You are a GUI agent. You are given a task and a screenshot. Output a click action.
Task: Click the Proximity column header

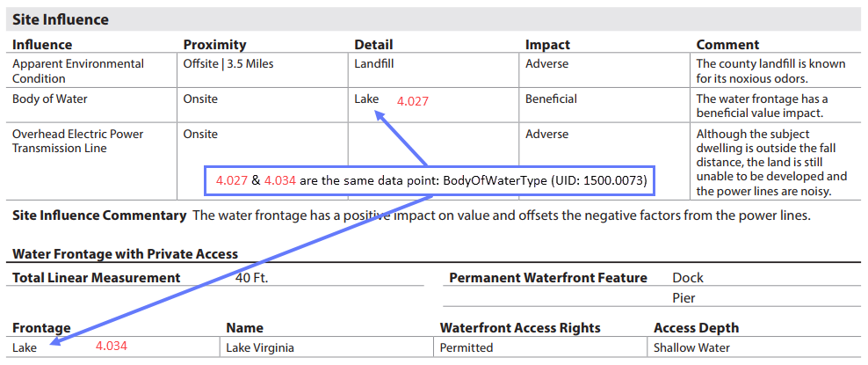pos(214,45)
